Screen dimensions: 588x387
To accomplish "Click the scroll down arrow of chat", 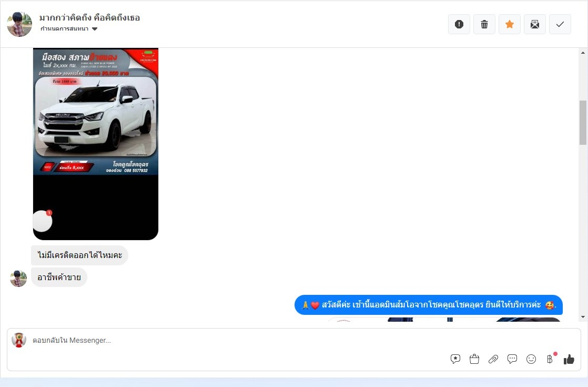I will tap(583, 317).
